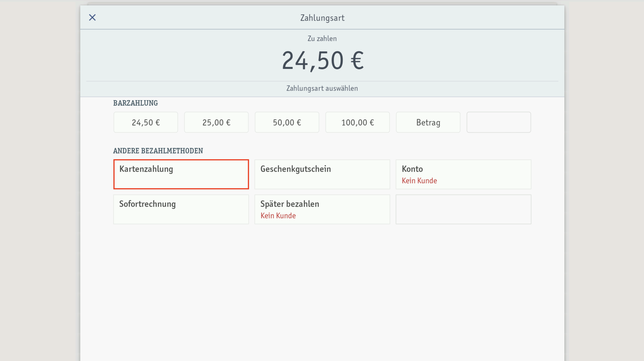Choose Geschenkgutschein payment method
This screenshot has width=644, height=361.
[322, 174]
